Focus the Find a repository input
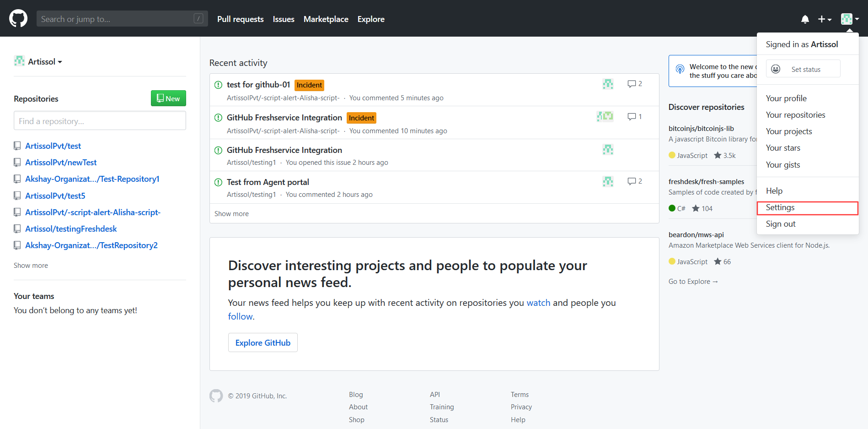 pyautogui.click(x=100, y=121)
